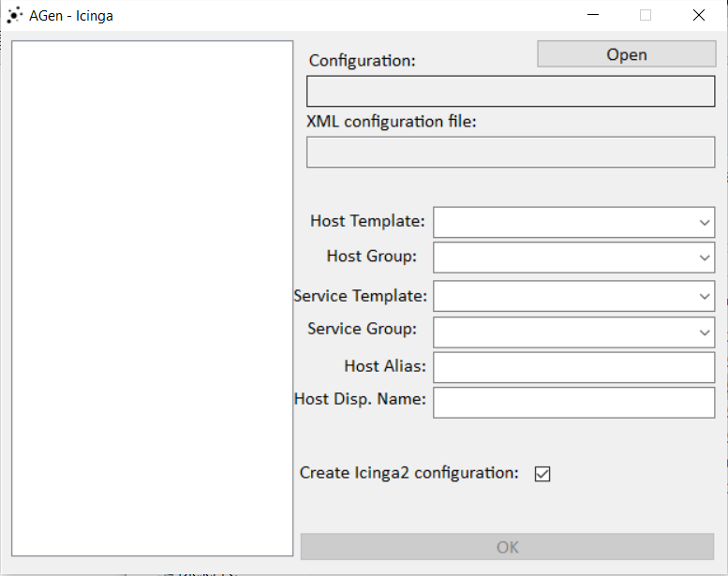Image resolution: width=728 pixels, height=576 pixels.
Task: Minimize the AGen - Icinga window
Action: [x=592, y=15]
